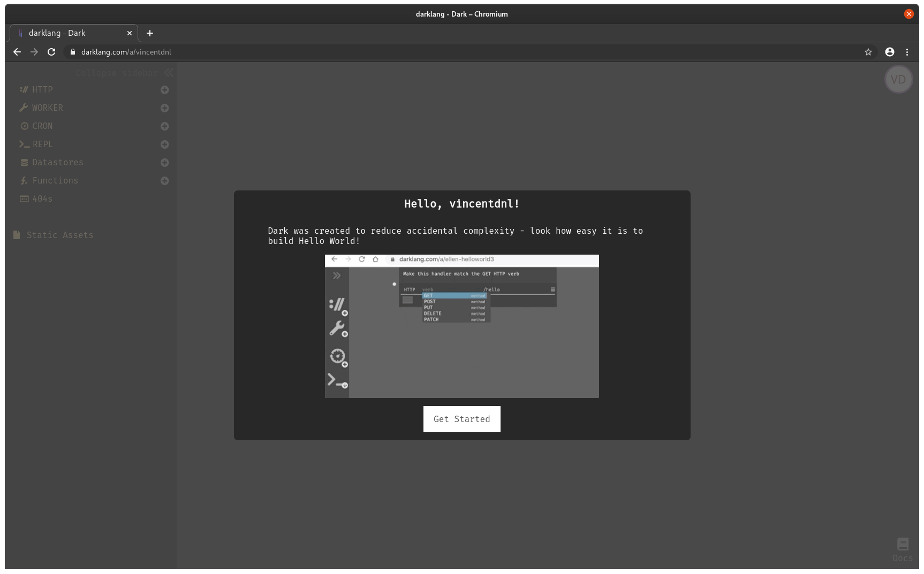Add a new Function with plus icon
This screenshot has width=924, height=574.
pyautogui.click(x=165, y=181)
